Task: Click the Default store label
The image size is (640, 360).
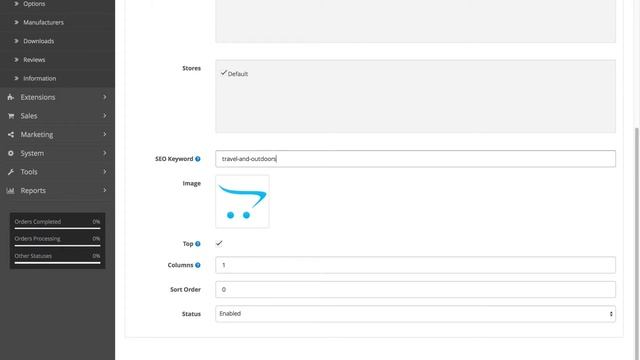Action: (238, 74)
